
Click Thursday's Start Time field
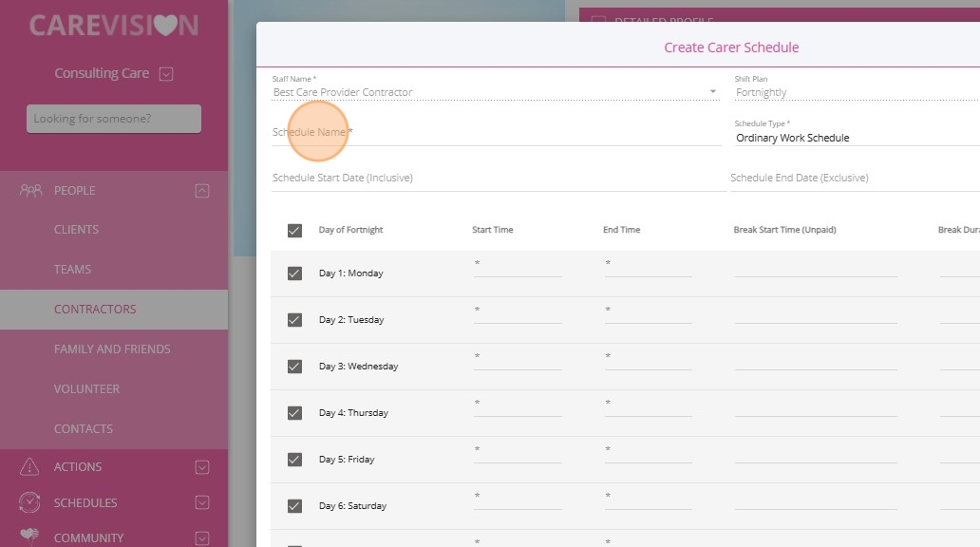point(518,407)
